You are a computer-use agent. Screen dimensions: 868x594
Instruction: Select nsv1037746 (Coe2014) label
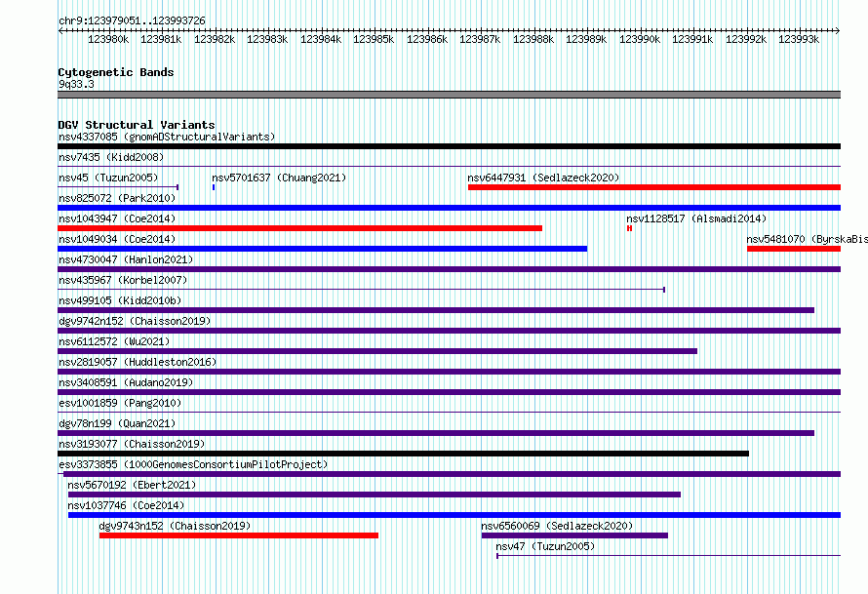click(126, 505)
